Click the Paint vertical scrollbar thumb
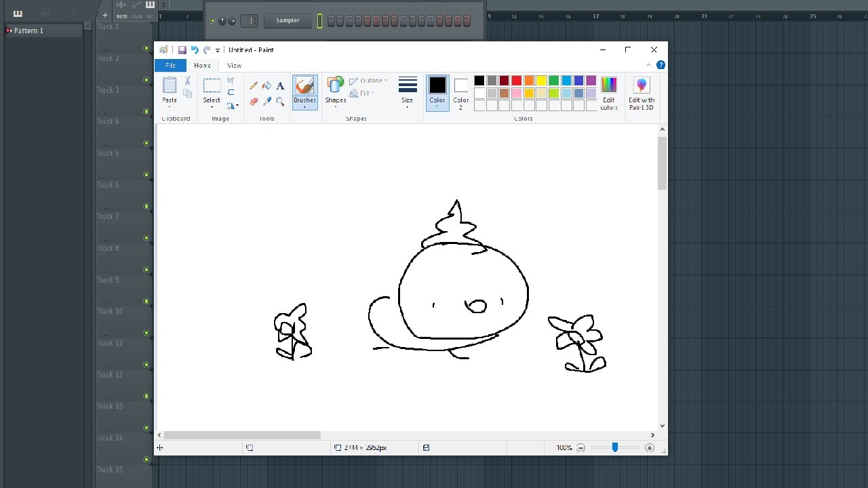 663,163
